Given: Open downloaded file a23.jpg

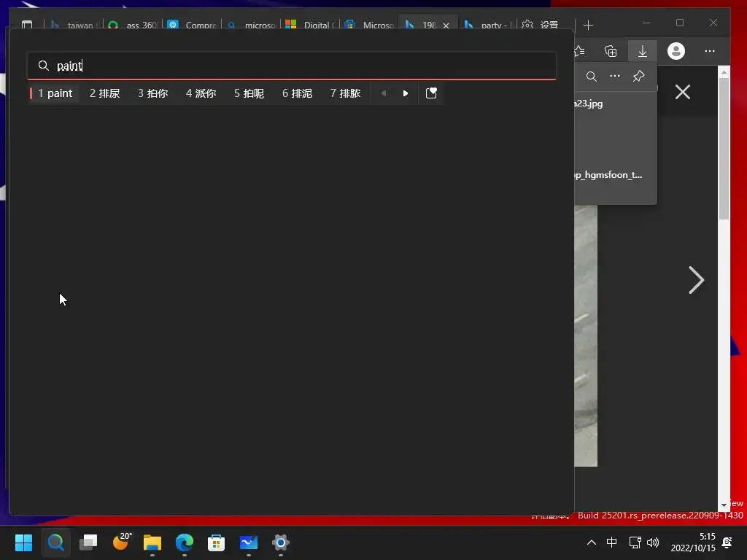Looking at the screenshot, I should click(x=589, y=104).
